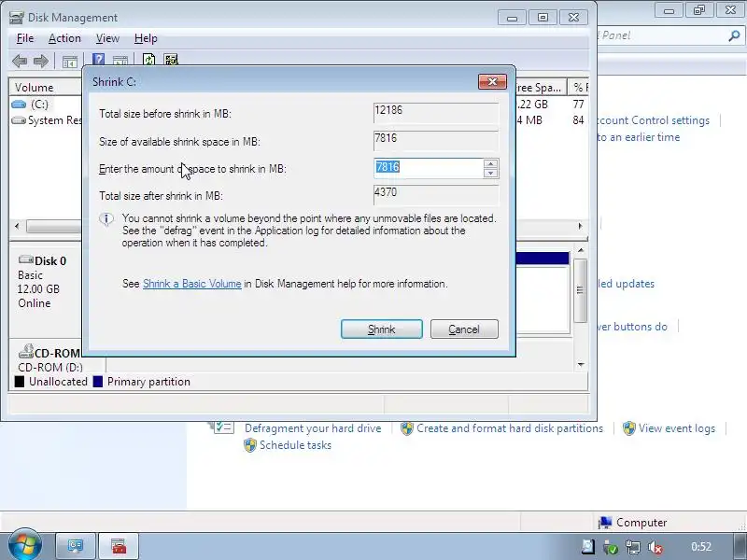Open the Shrink a Basic Volume help link
Screen dimensions: 747x560
(192, 284)
